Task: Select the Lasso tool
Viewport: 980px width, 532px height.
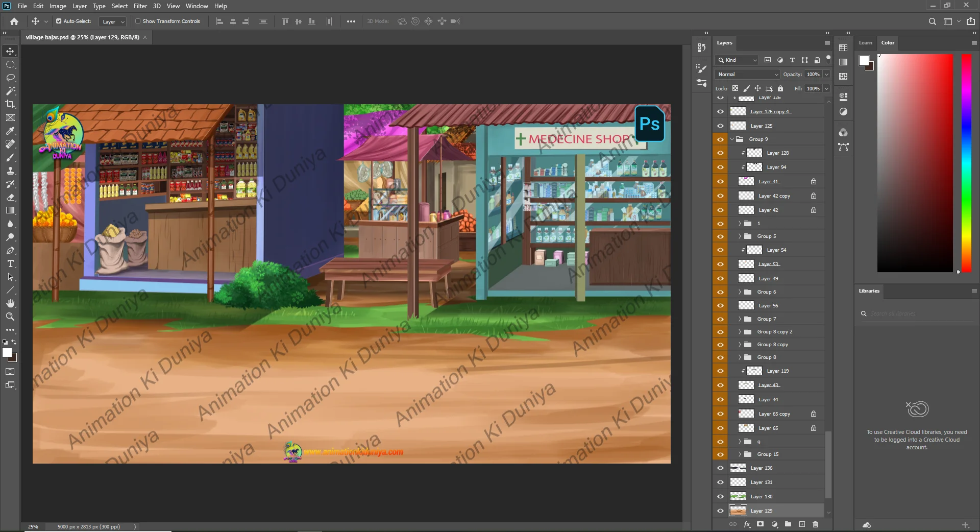Action: point(10,78)
